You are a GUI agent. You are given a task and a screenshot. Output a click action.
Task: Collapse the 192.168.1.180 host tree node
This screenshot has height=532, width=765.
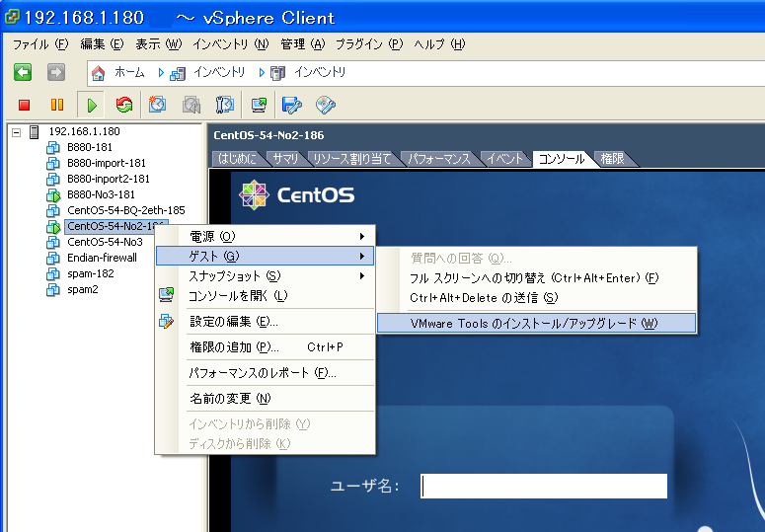[17, 132]
